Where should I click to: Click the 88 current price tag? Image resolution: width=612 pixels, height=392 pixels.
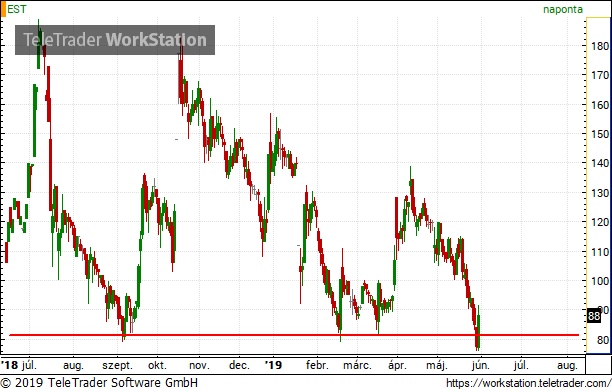click(x=594, y=315)
